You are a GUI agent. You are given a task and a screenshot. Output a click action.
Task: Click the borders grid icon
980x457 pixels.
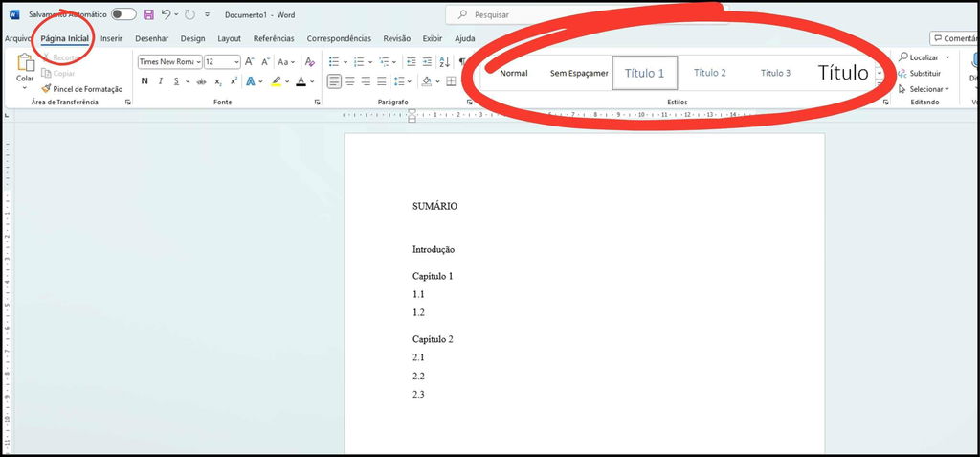452,81
